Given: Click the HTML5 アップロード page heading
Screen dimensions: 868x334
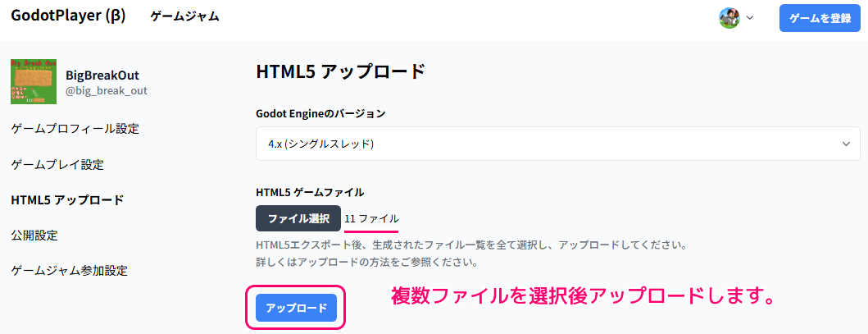Looking at the screenshot, I should tap(340, 72).
